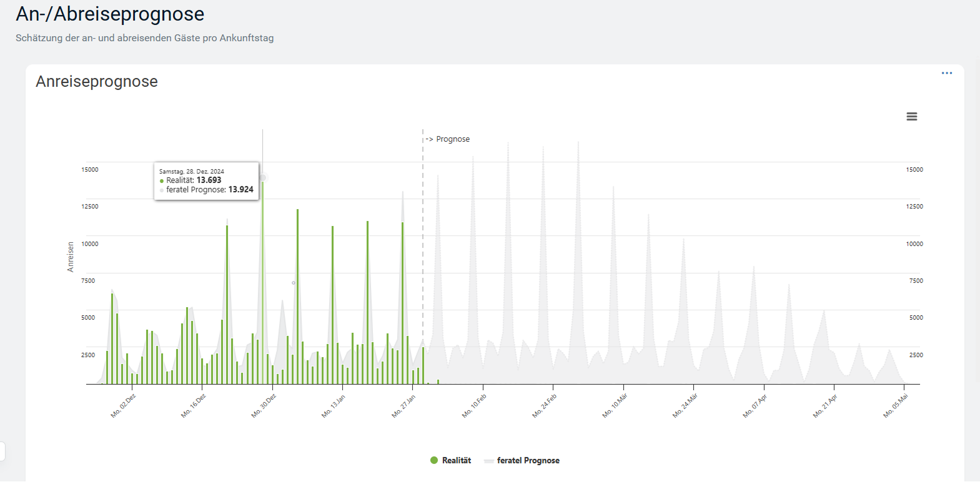Select the 'Mo, 02.Dez' axis label

[x=124, y=406]
